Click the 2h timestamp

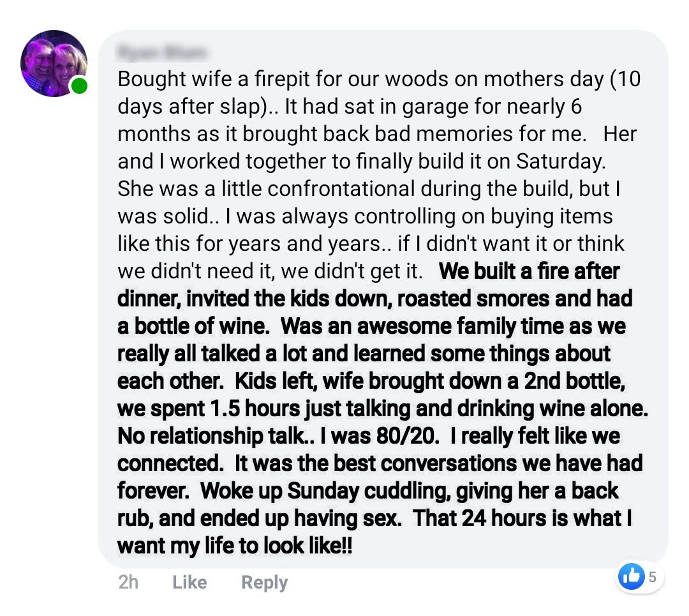(x=128, y=582)
